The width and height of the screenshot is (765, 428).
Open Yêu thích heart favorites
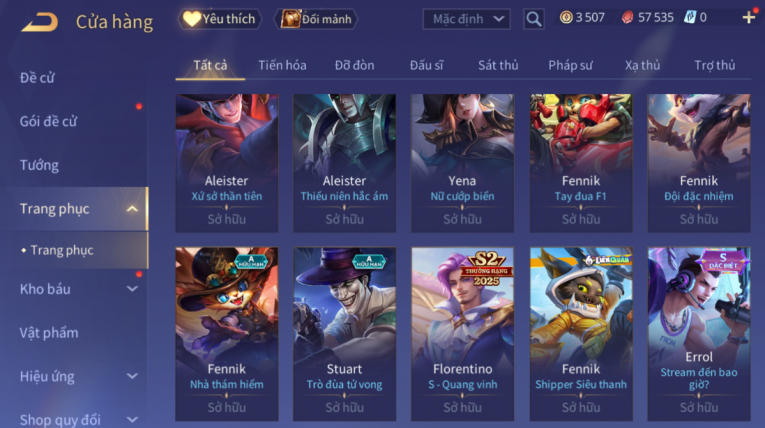point(191,19)
